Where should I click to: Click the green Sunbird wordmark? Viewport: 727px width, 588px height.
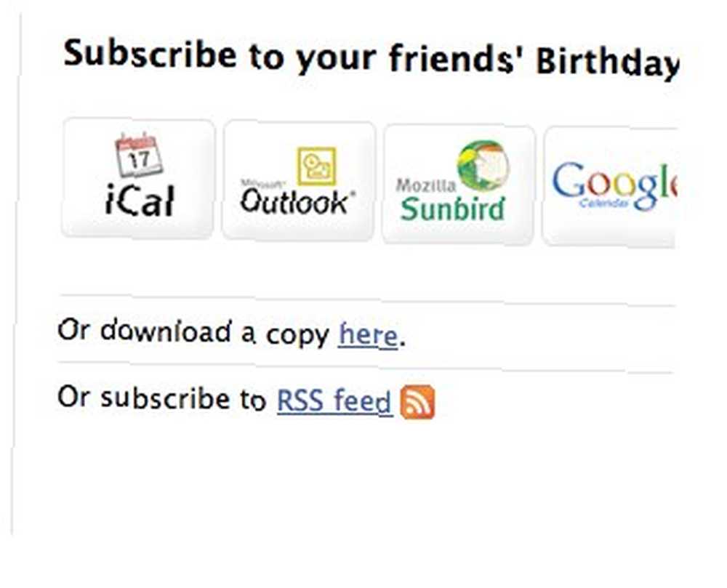(x=452, y=209)
